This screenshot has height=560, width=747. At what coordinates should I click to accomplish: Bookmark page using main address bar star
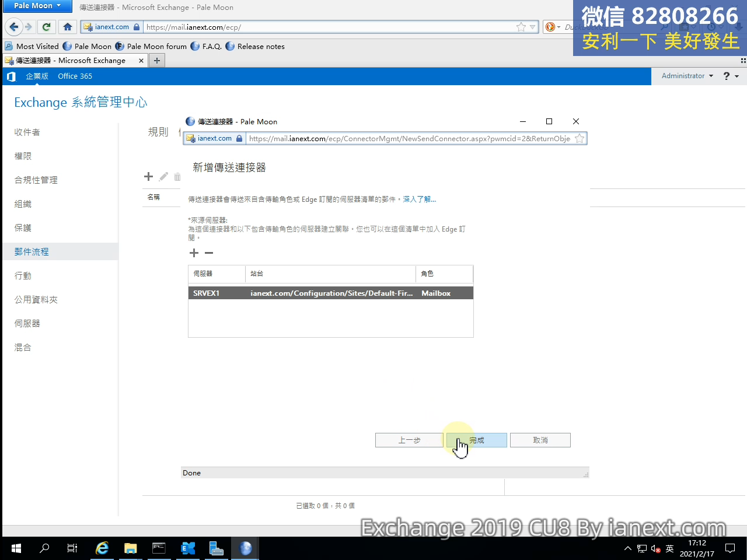[x=521, y=27]
